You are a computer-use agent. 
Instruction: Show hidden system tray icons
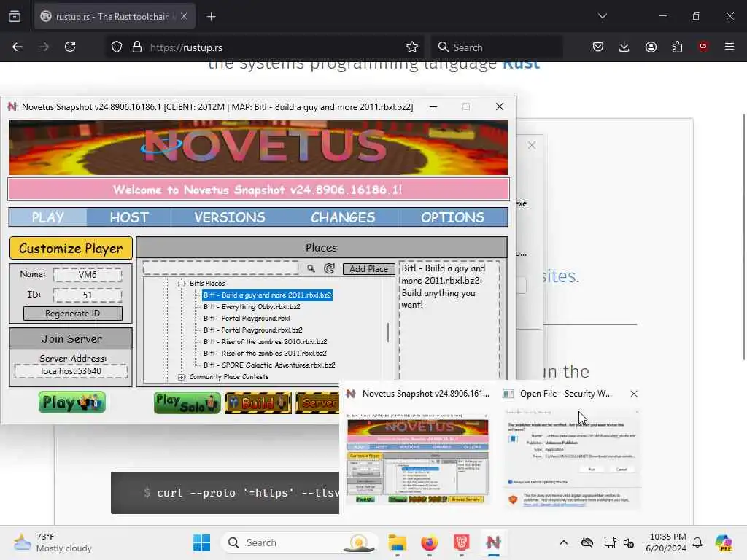pos(564,542)
